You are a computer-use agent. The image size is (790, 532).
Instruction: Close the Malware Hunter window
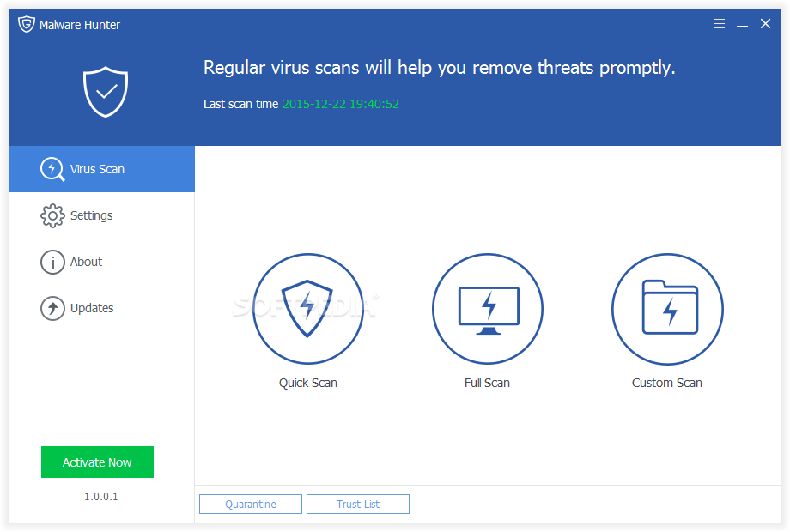pos(765,24)
